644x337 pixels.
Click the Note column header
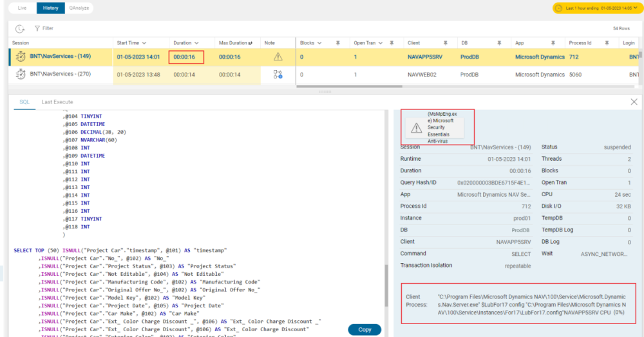pyautogui.click(x=269, y=42)
